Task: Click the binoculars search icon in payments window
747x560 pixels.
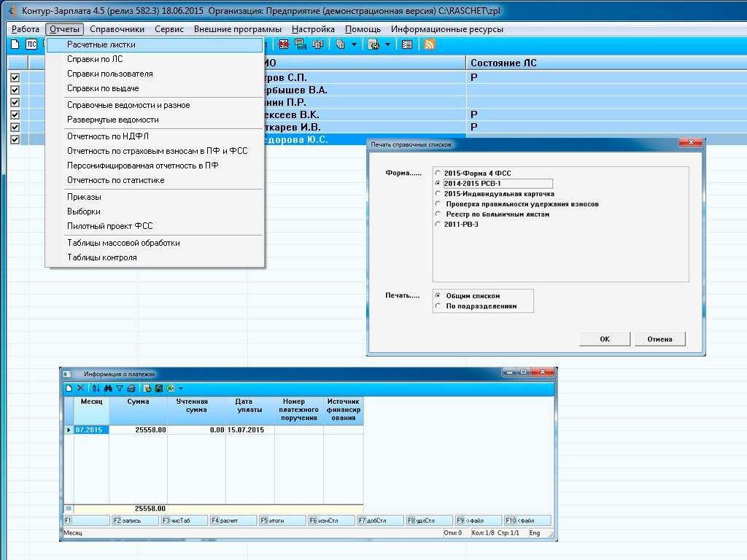Action: tap(108, 388)
